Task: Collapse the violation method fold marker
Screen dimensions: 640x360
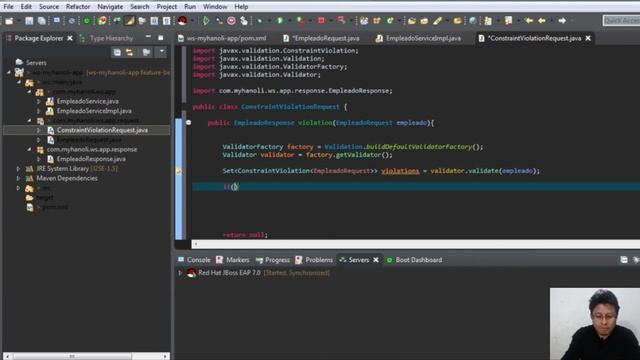Action: pyautogui.click(x=188, y=122)
